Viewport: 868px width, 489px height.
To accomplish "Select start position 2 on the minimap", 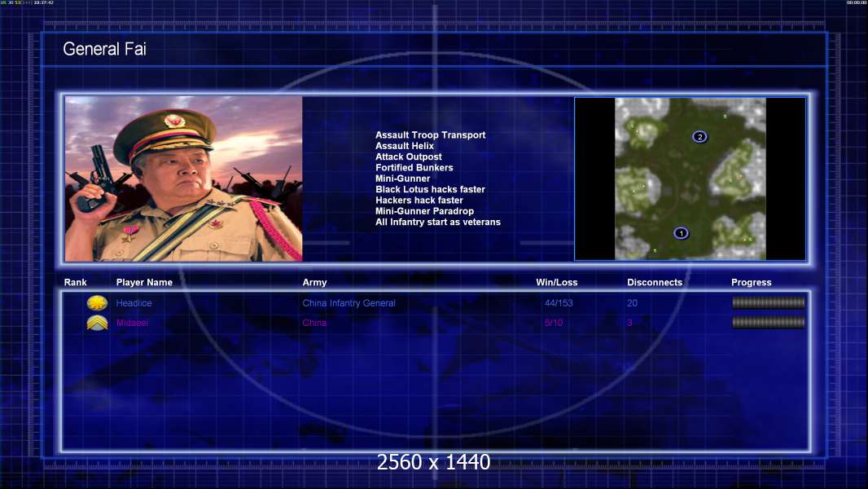I will [699, 137].
